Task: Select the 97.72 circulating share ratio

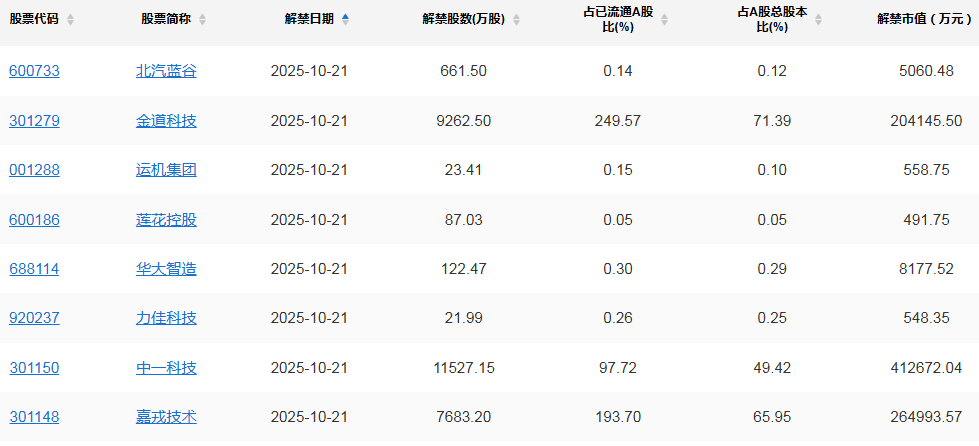Action: (617, 368)
